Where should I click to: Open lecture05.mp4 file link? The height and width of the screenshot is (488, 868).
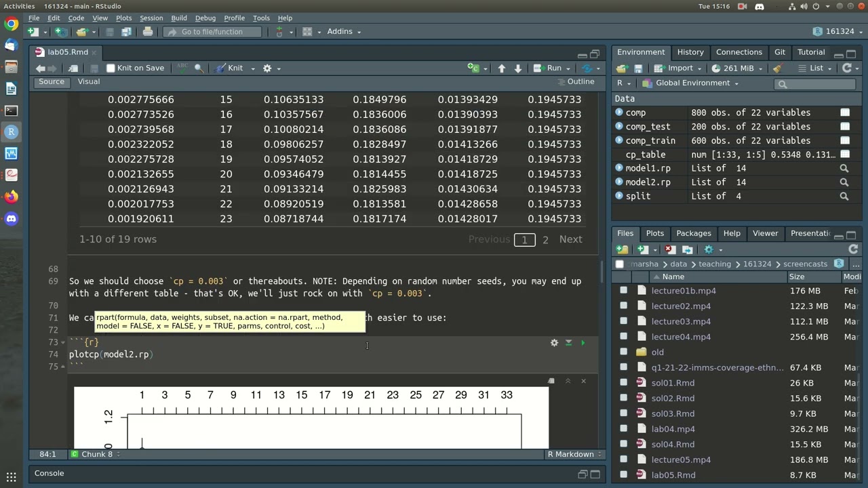[681, 460]
